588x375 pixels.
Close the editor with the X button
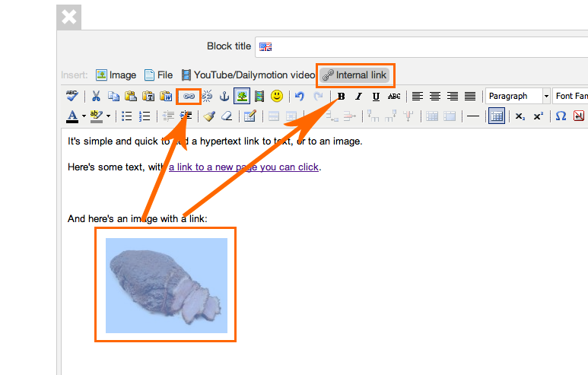click(x=69, y=17)
